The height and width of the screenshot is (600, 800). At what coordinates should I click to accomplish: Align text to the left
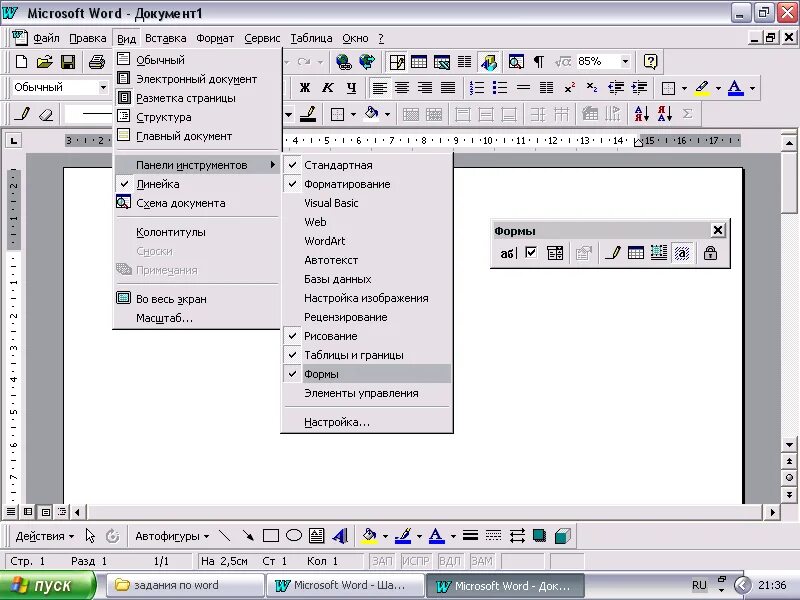(379, 88)
